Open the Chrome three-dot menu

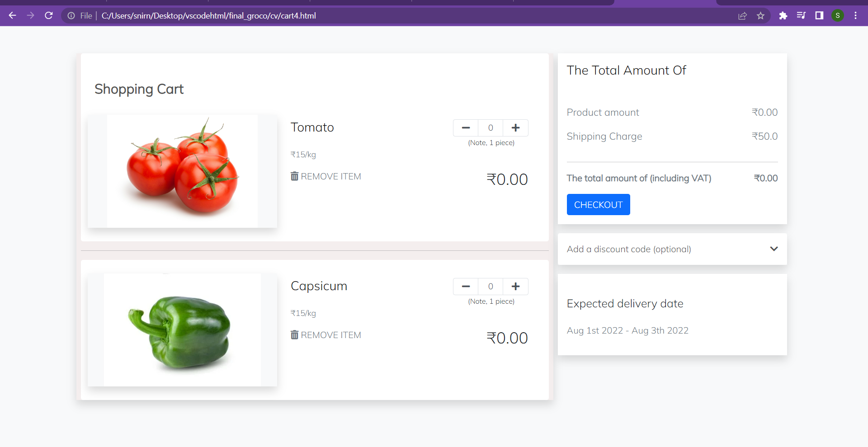pyautogui.click(x=856, y=15)
